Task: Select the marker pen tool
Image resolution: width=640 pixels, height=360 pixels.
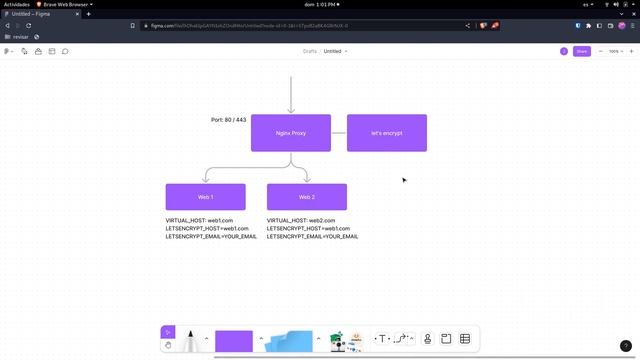Action: [190, 341]
